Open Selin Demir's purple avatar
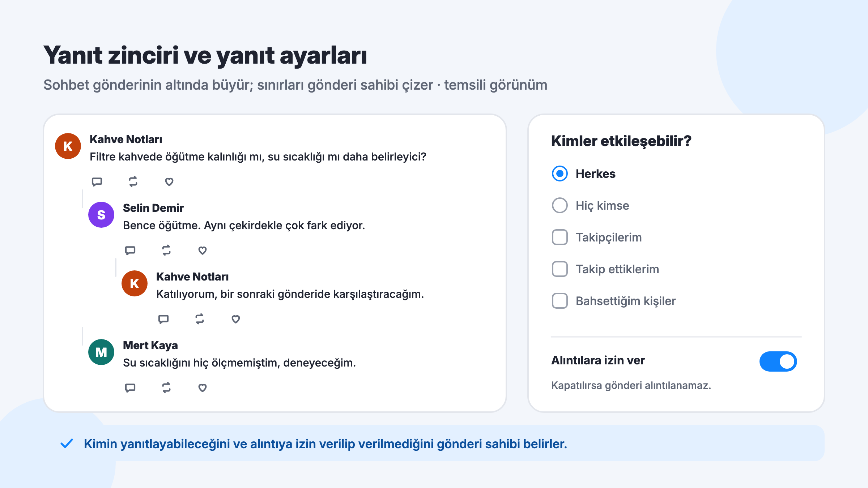 click(101, 215)
